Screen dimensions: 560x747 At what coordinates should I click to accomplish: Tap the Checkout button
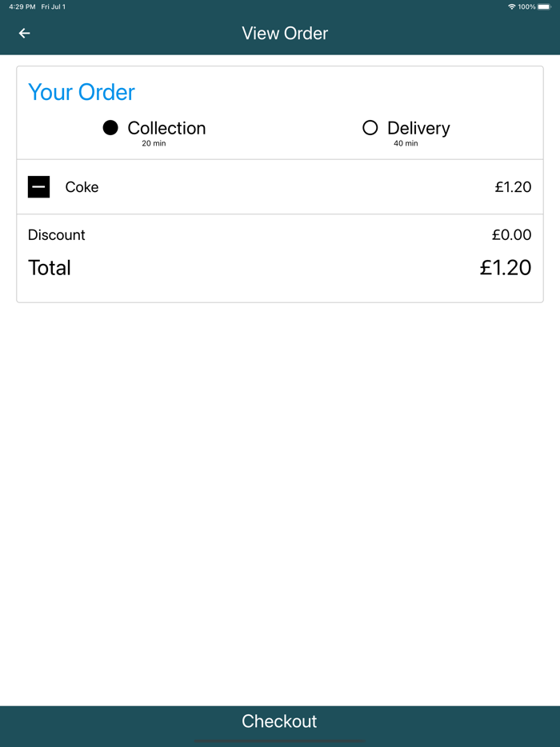[279, 721]
